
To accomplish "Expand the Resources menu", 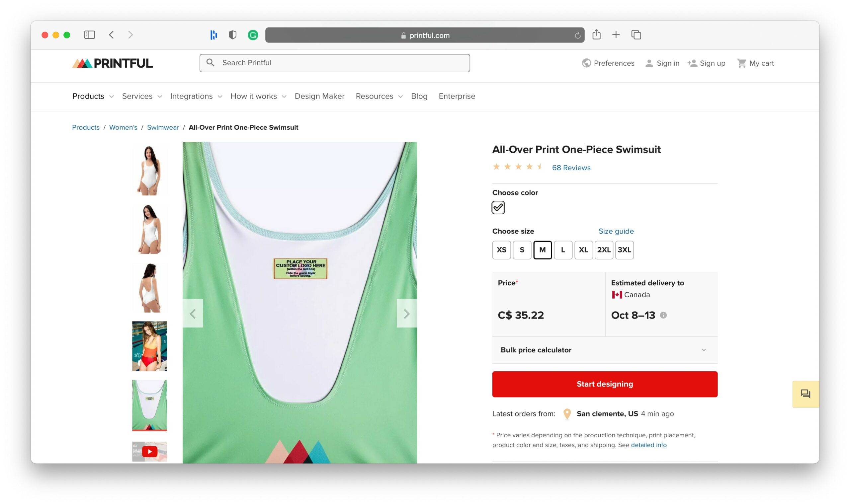I will [379, 96].
